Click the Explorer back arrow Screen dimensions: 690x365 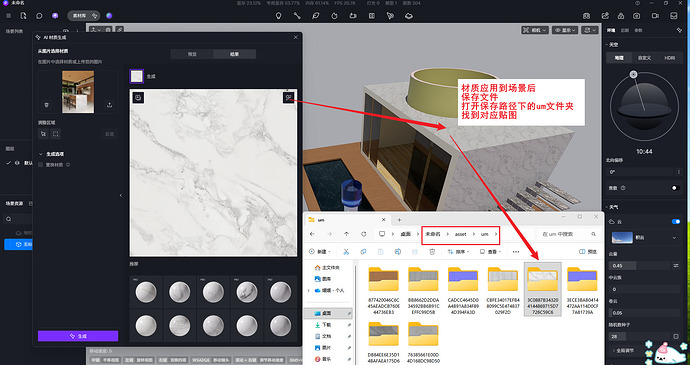(312, 234)
